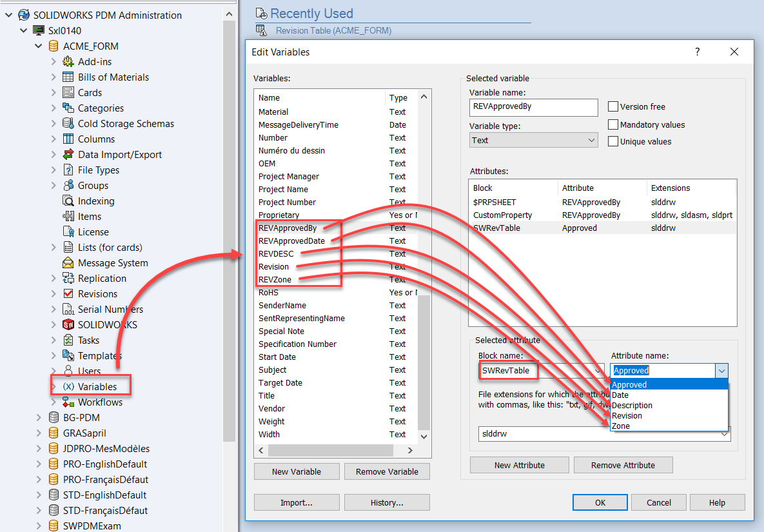Click the File Types document icon

68,170
